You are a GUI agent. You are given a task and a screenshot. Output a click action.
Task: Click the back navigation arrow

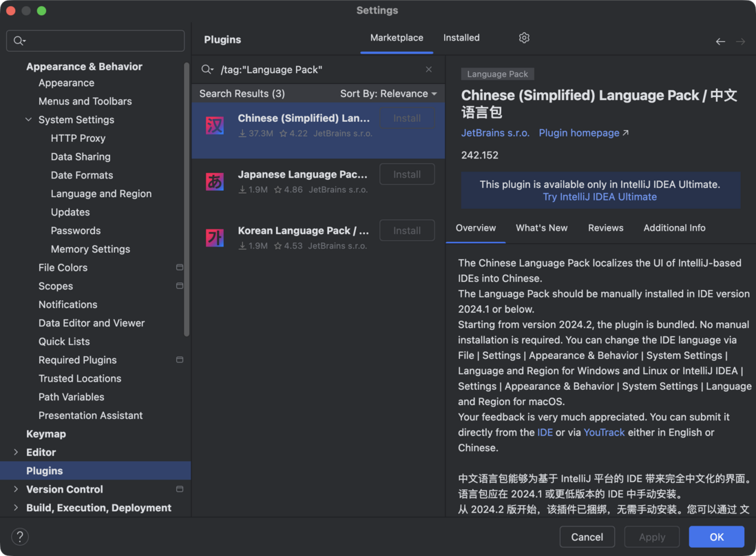point(720,41)
